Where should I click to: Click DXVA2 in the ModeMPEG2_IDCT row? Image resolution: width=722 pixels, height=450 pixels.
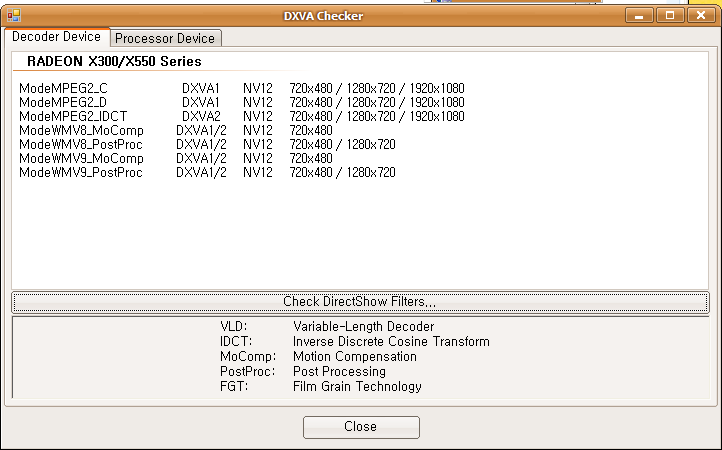[201, 117]
